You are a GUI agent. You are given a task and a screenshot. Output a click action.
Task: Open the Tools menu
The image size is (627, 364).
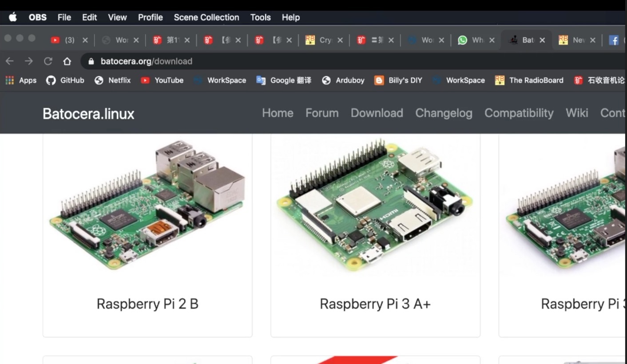(x=260, y=17)
